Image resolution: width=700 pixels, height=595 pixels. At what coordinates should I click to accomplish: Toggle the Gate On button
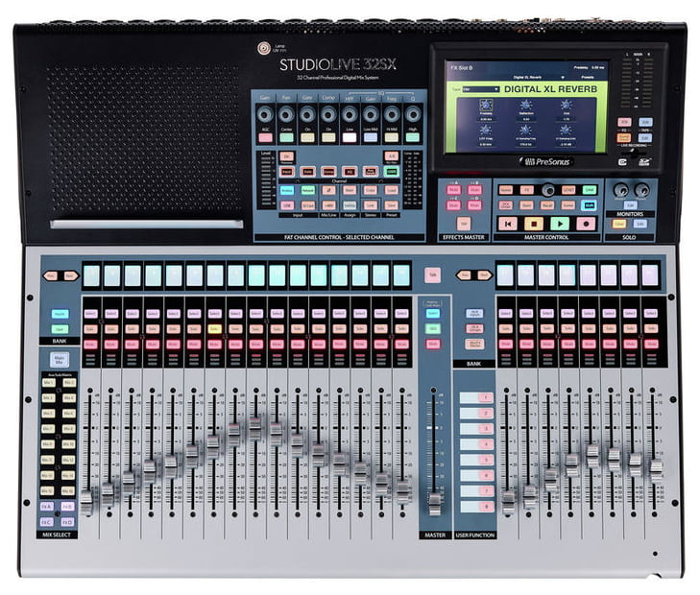pos(307,137)
